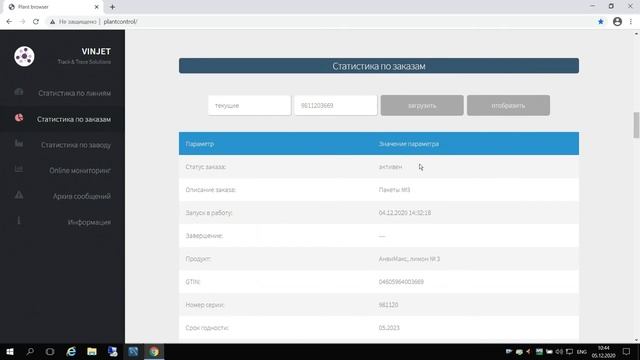Click the Запуск в работу label
The height and width of the screenshot is (360, 640).
(x=209, y=213)
